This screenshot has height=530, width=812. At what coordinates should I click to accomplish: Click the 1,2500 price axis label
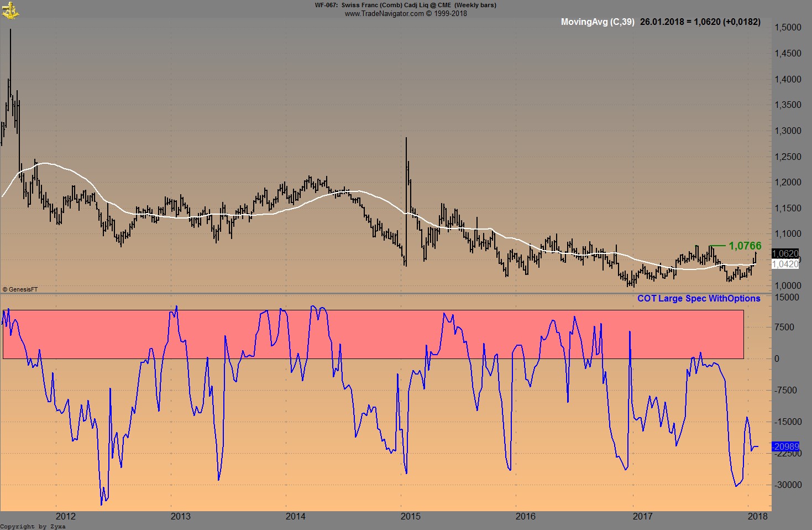[788, 157]
